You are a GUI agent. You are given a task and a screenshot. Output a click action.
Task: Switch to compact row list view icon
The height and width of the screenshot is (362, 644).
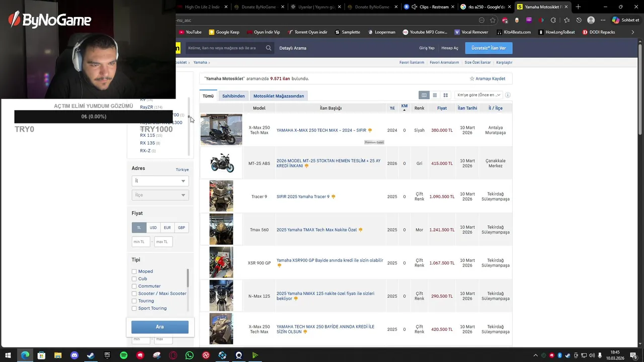coord(435,95)
